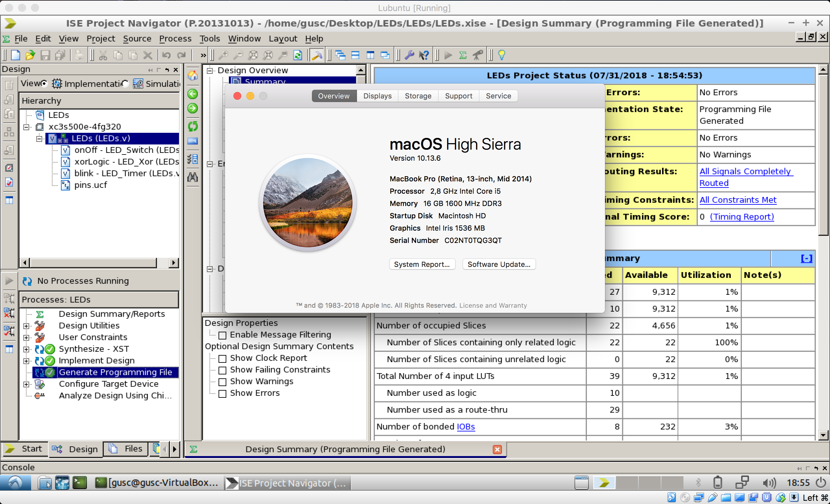Viewport: 830px width, 504px height.
Task: Switch to Displays tab in About This Mac
Action: 377,96
